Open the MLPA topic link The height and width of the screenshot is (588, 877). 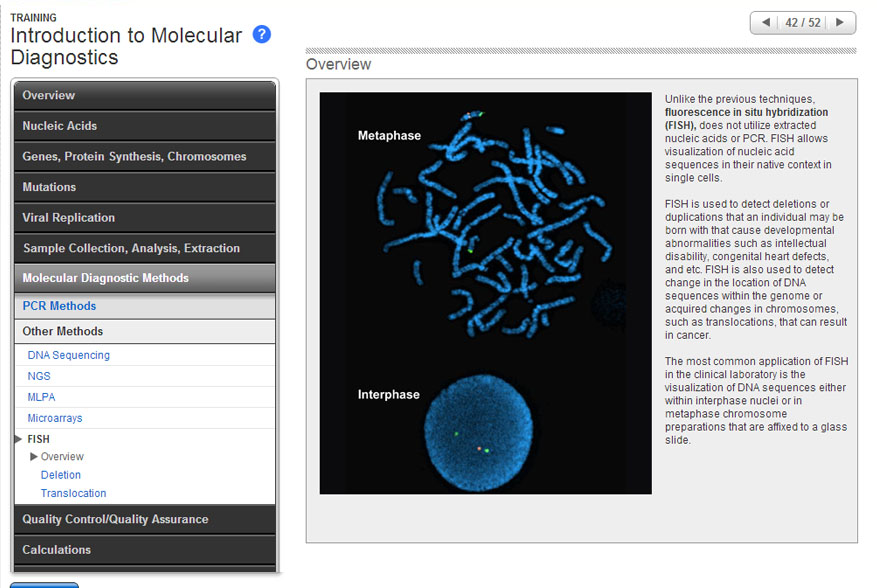click(40, 397)
